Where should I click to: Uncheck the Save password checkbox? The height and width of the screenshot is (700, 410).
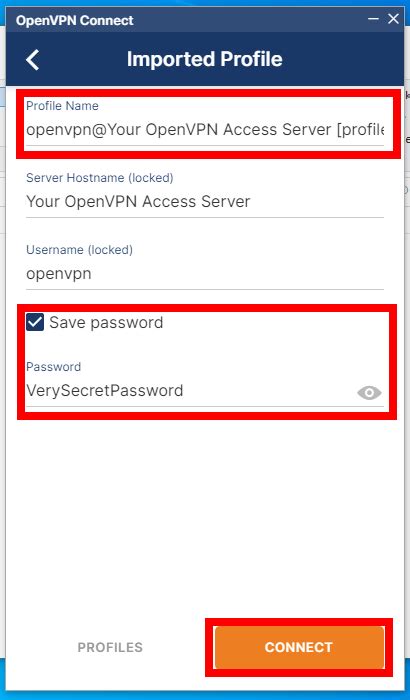tap(35, 322)
